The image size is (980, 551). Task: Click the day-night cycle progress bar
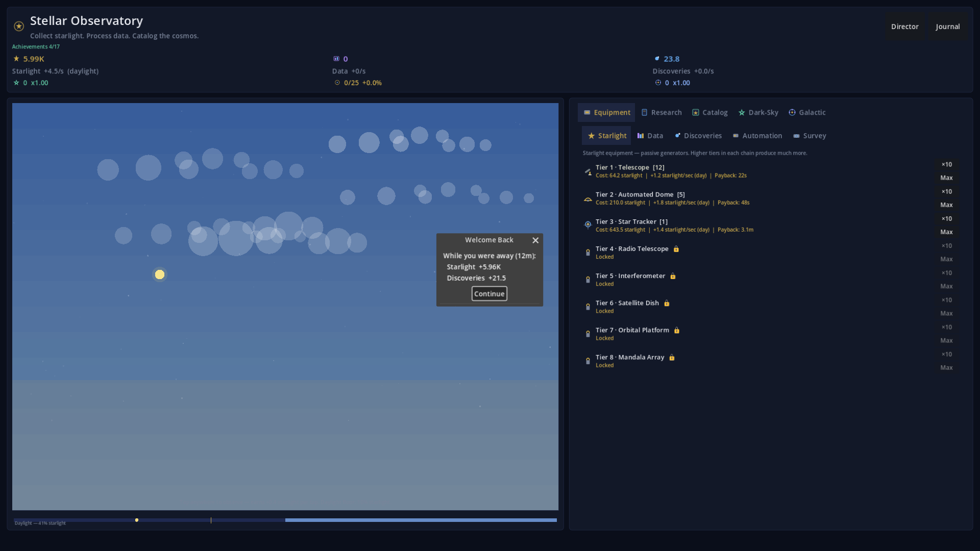tap(285, 520)
